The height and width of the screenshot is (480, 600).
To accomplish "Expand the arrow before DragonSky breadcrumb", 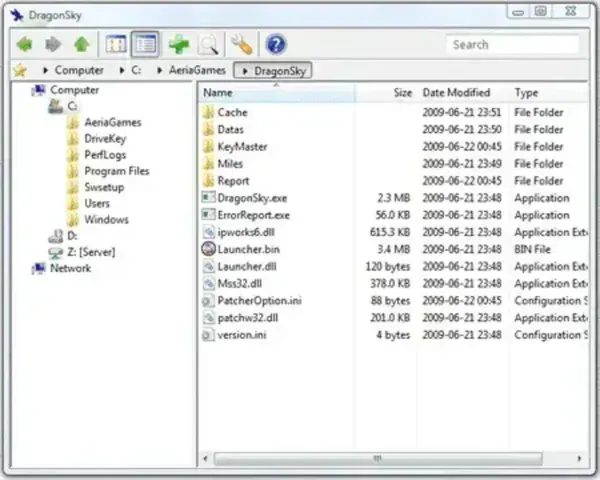I will (245, 71).
